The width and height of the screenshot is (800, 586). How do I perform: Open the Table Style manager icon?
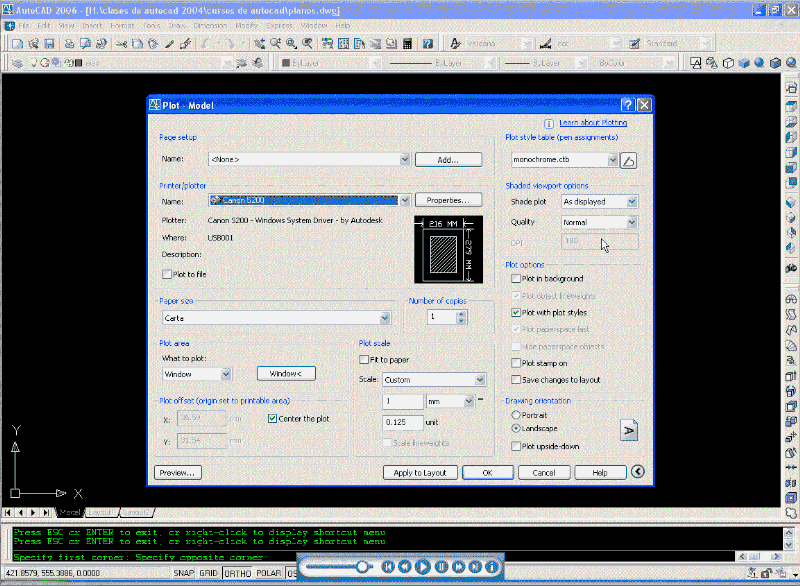coord(635,44)
